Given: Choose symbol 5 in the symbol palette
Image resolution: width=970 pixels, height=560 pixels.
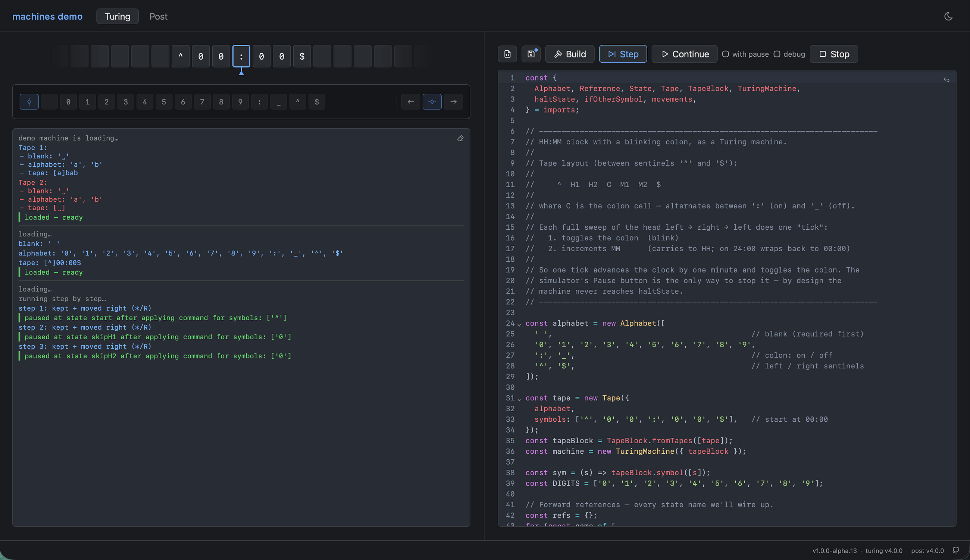Looking at the screenshot, I should click(164, 102).
